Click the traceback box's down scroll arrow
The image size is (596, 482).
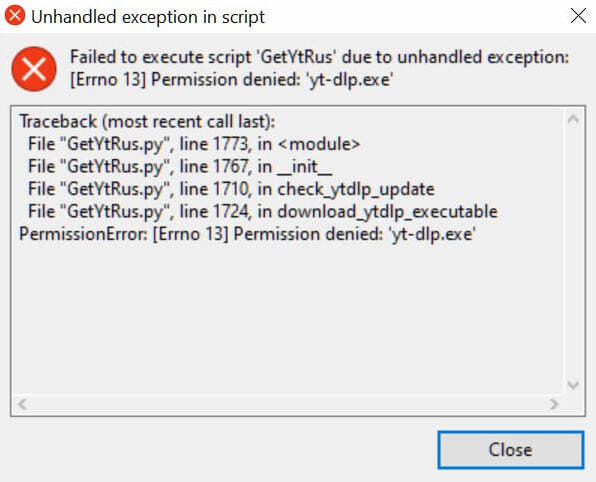pyautogui.click(x=573, y=385)
